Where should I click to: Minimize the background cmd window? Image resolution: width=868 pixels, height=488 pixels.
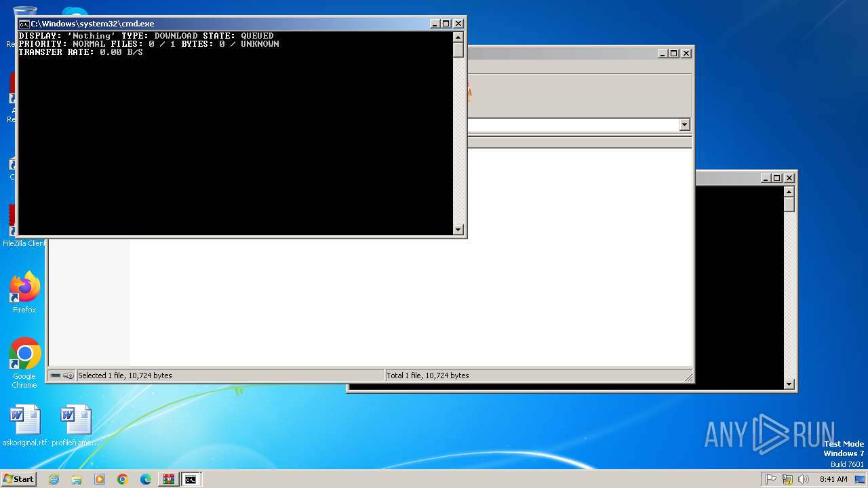tap(766, 178)
